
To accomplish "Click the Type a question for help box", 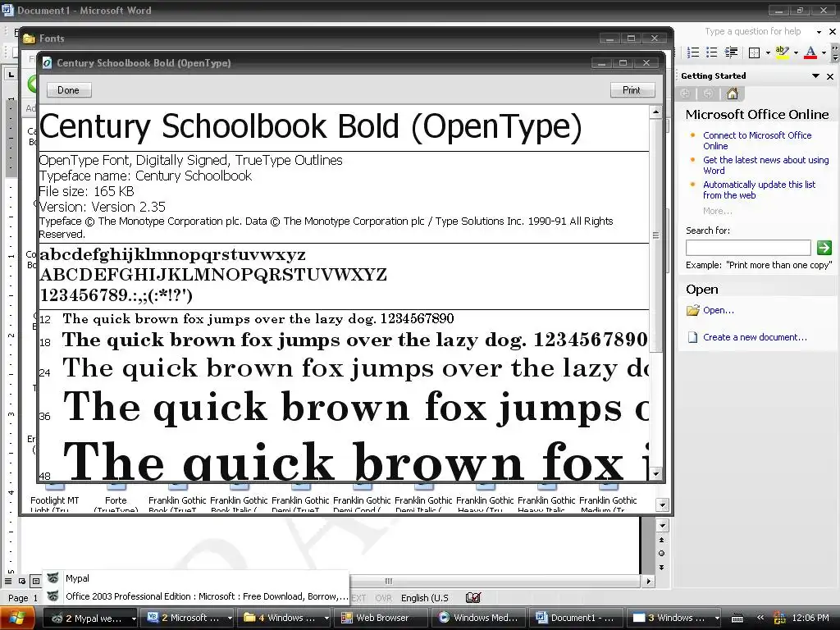I will tap(753, 32).
